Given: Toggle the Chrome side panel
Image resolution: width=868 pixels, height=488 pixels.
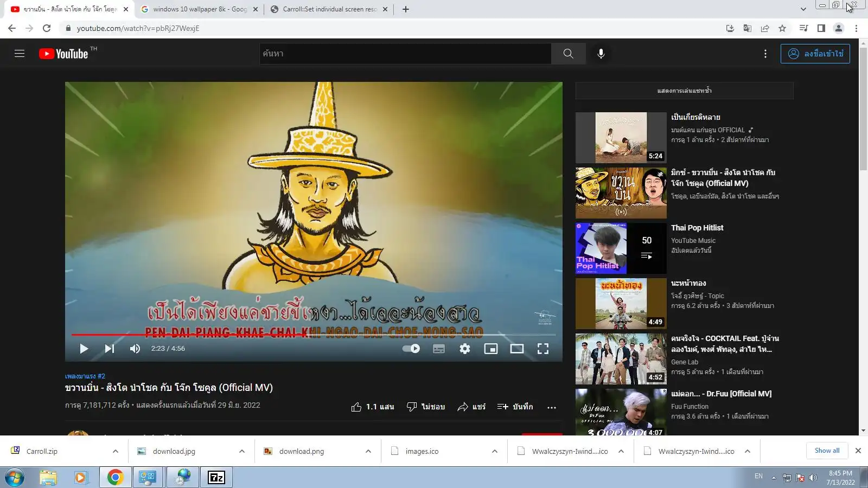Looking at the screenshot, I should click(821, 28).
